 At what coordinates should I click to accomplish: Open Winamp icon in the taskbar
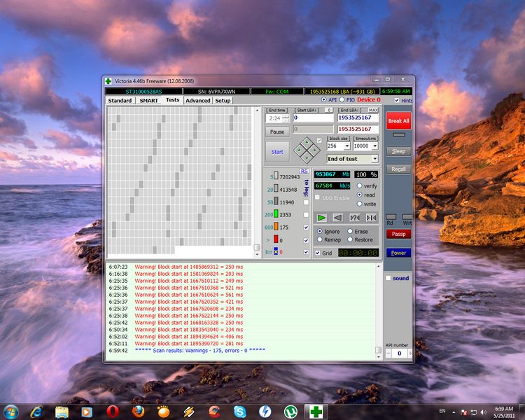189,412
